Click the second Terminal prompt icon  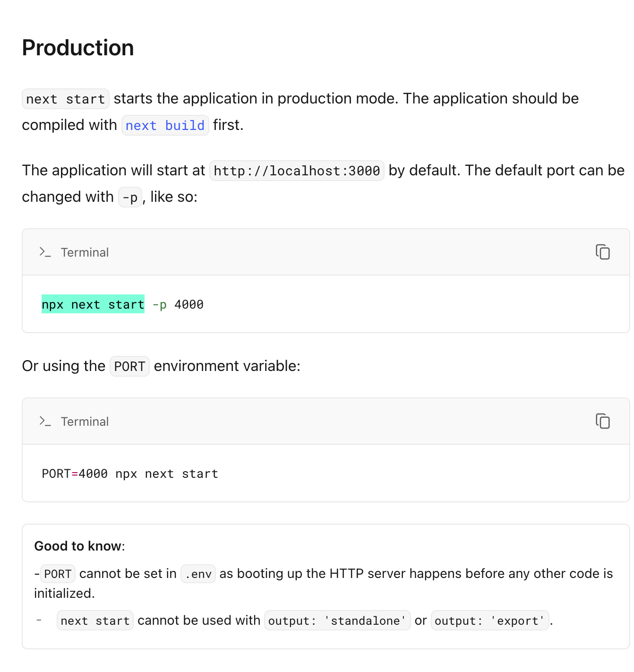(x=45, y=421)
